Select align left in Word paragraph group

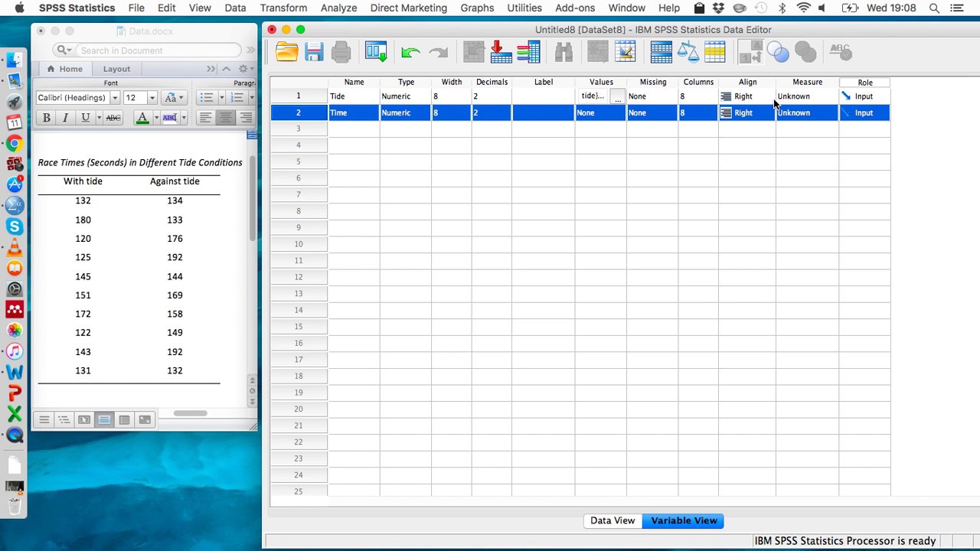[x=205, y=117]
